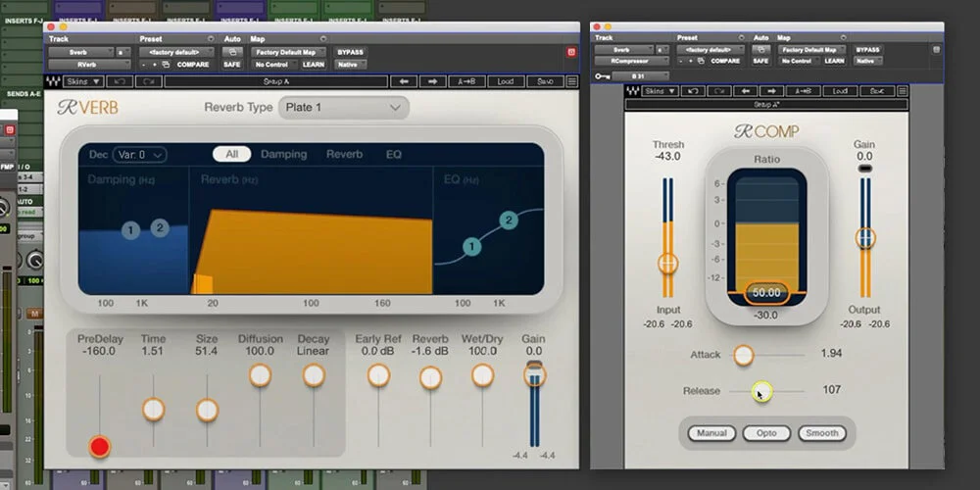The image size is (980, 490).
Task: Click Save in RComp toolbar
Action: pos(877,91)
